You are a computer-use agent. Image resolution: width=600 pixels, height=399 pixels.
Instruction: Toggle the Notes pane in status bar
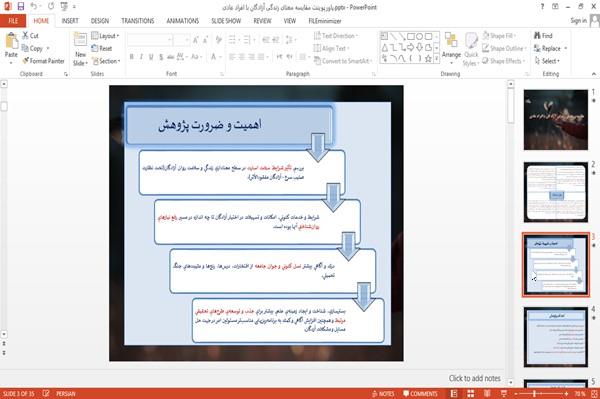click(383, 394)
